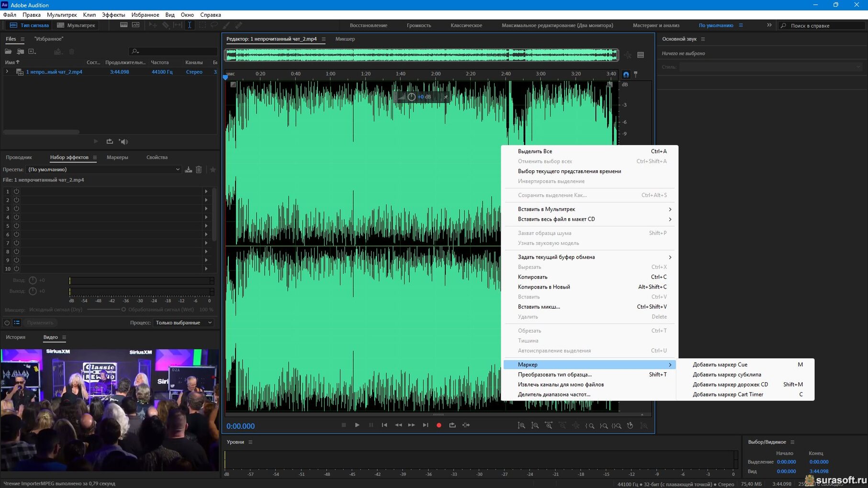The image size is (868, 488).
Task: Click the Stop transport button
Action: (344, 425)
